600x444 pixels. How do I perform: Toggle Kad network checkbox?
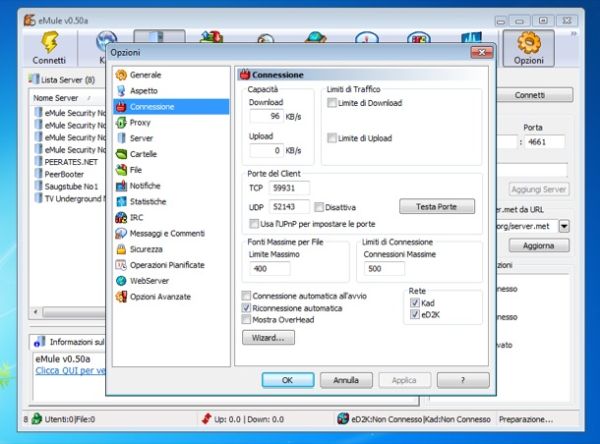(415, 303)
